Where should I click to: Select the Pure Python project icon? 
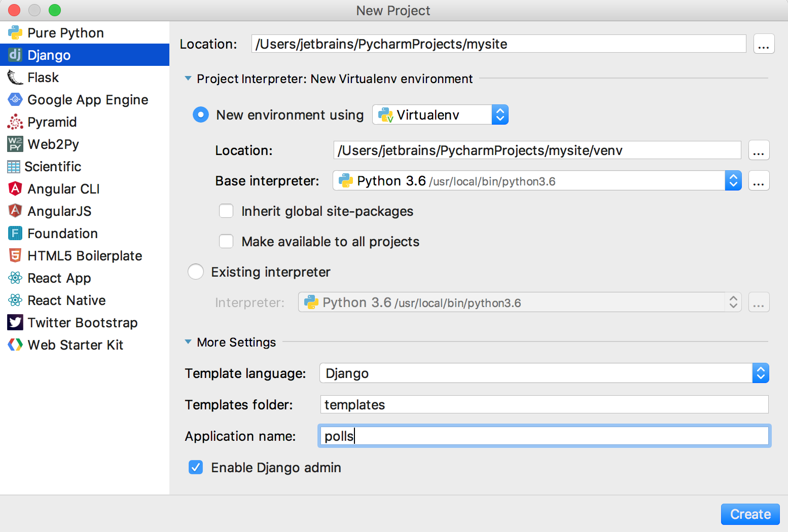pos(15,33)
